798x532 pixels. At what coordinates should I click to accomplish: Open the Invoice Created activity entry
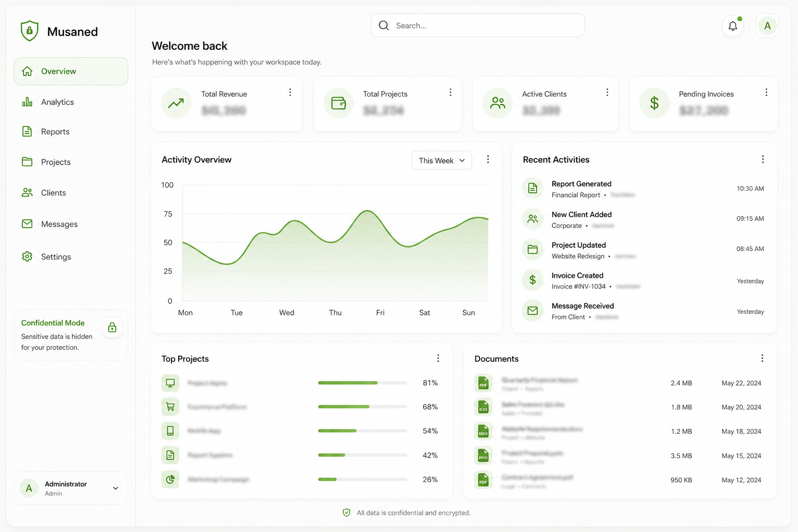click(643, 281)
